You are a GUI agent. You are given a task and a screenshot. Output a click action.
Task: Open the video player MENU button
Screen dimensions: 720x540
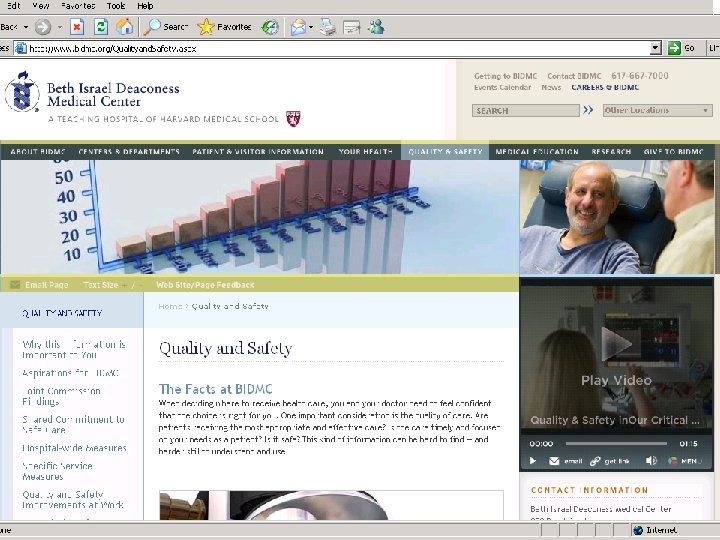(686, 461)
